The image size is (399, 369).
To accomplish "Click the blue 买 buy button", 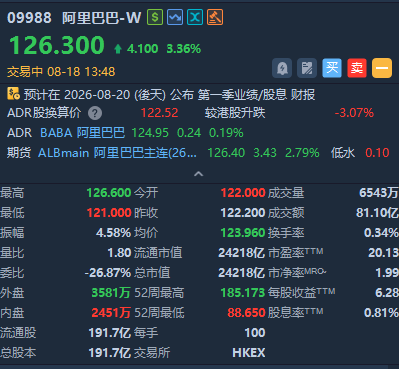I will (x=332, y=68).
